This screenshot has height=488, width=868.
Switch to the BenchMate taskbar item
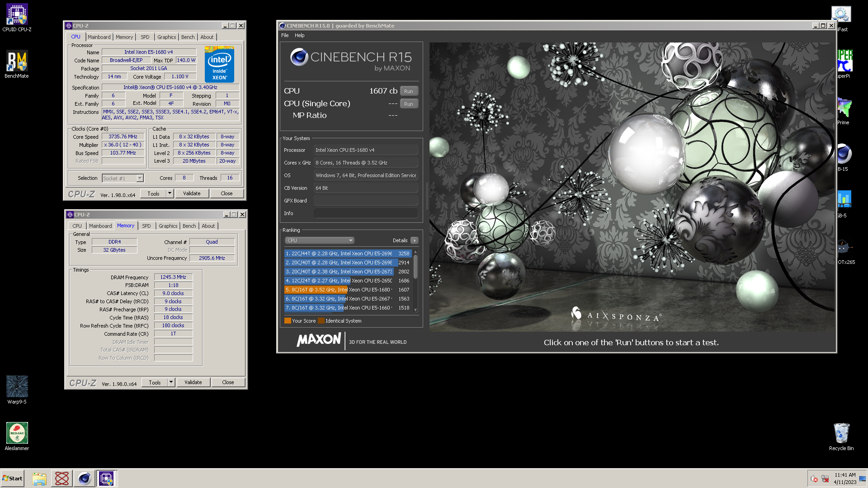coord(62,479)
